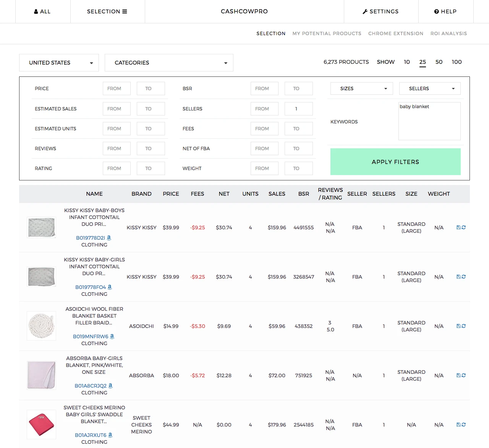
Task: Open Settings from the top bar
Action: (x=381, y=11)
